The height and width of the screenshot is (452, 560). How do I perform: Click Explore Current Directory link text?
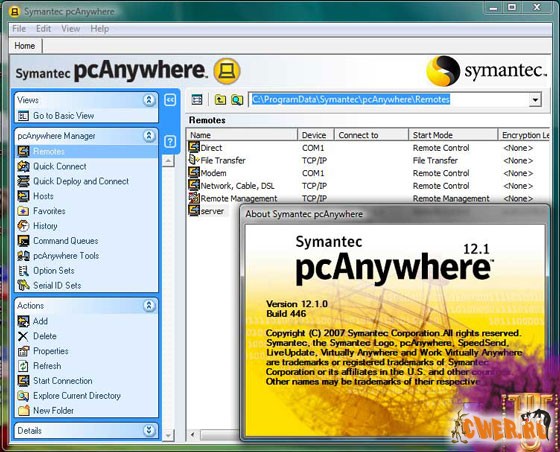77,396
